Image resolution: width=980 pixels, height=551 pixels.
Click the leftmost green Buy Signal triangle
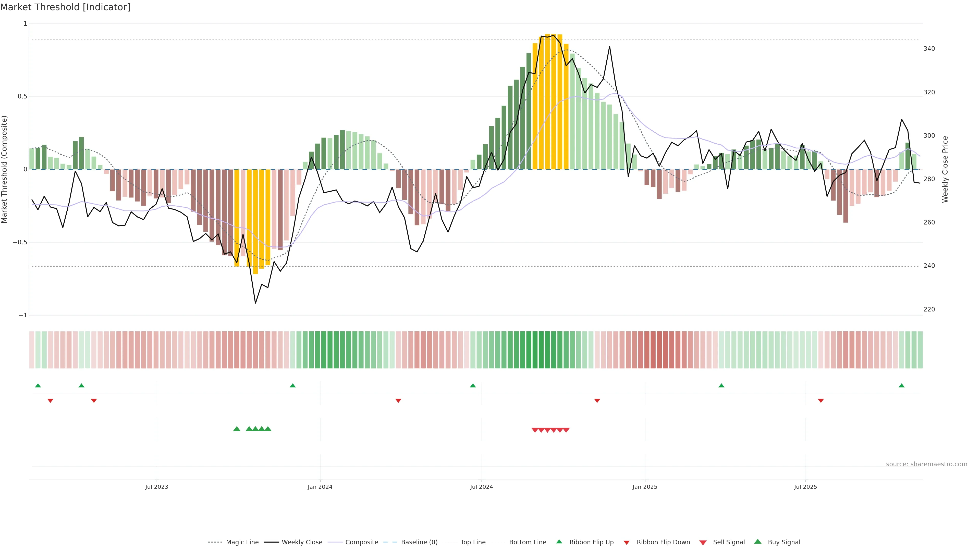[237, 429]
